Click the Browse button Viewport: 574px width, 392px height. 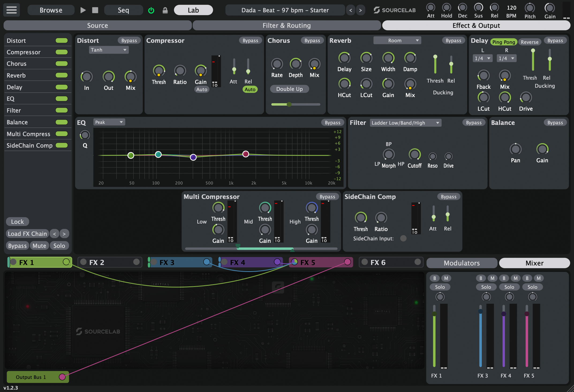click(51, 10)
